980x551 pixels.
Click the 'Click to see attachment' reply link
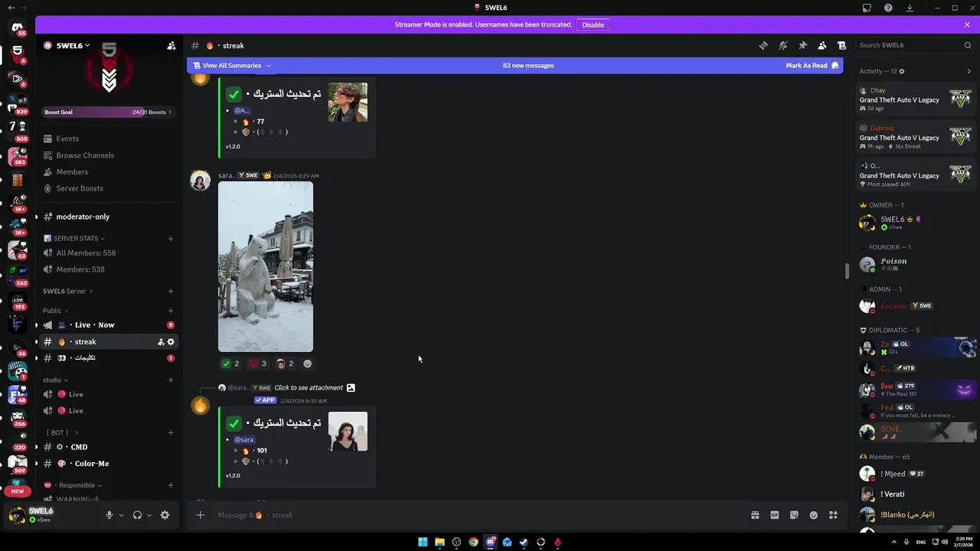click(309, 388)
